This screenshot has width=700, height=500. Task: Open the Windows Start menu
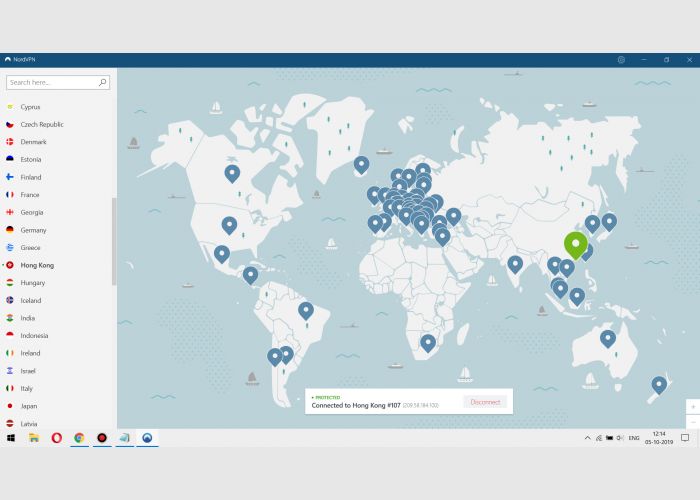click(11, 438)
